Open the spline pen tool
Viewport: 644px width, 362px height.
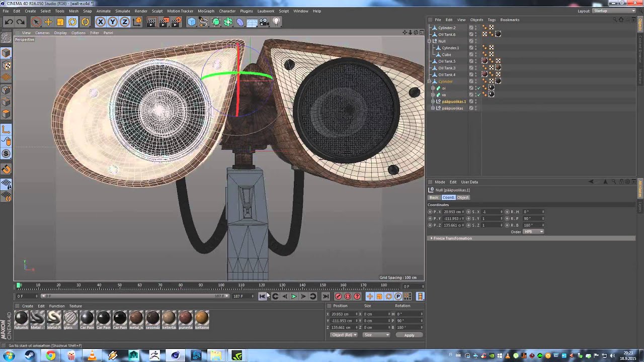(x=203, y=22)
